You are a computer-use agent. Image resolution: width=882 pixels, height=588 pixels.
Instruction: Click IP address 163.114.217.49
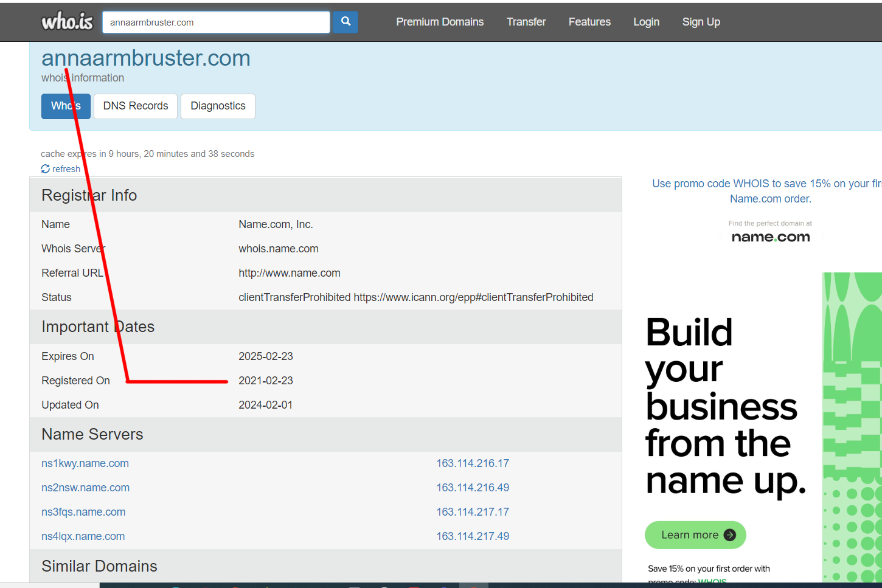tap(473, 536)
